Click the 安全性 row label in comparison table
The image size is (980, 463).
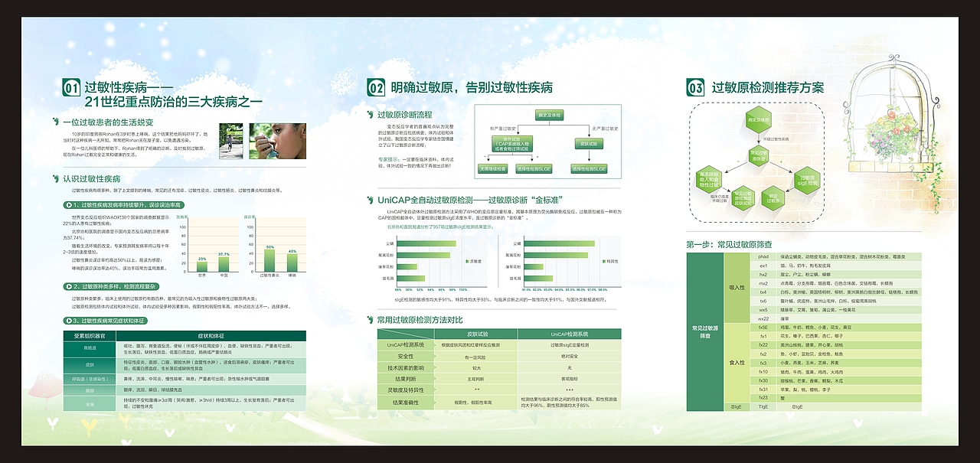405,357
